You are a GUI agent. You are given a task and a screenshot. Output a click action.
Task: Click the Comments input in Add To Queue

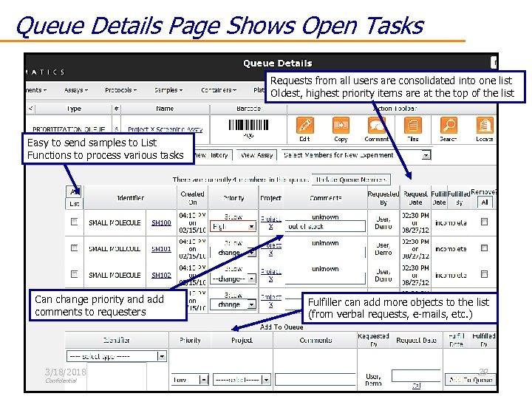(316, 380)
